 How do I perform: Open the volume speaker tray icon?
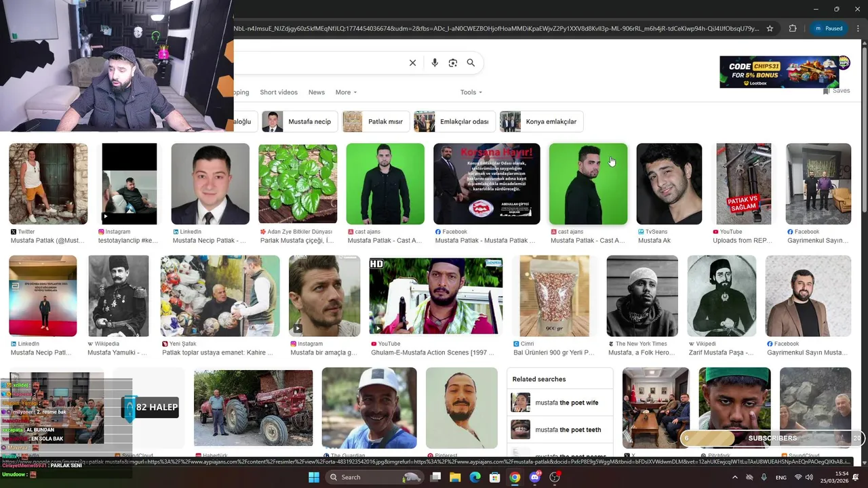pos(810,477)
